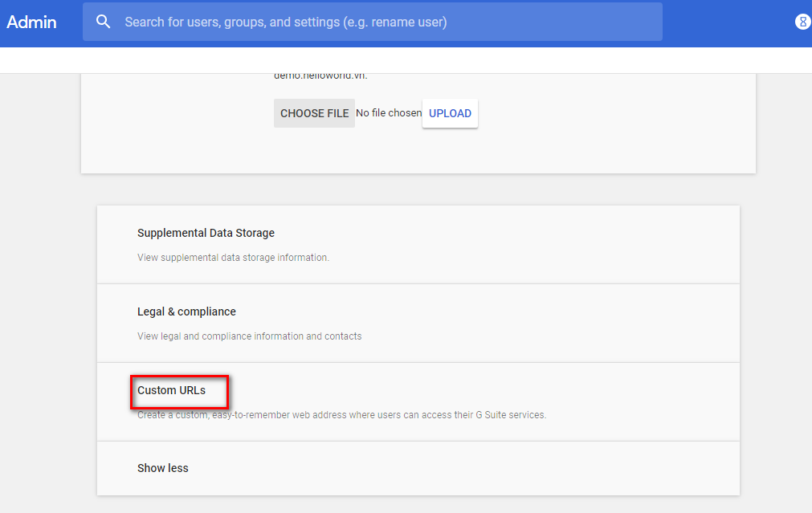Image resolution: width=812 pixels, height=513 pixels.
Task: Click the Admin logo in the header
Action: pos(32,22)
